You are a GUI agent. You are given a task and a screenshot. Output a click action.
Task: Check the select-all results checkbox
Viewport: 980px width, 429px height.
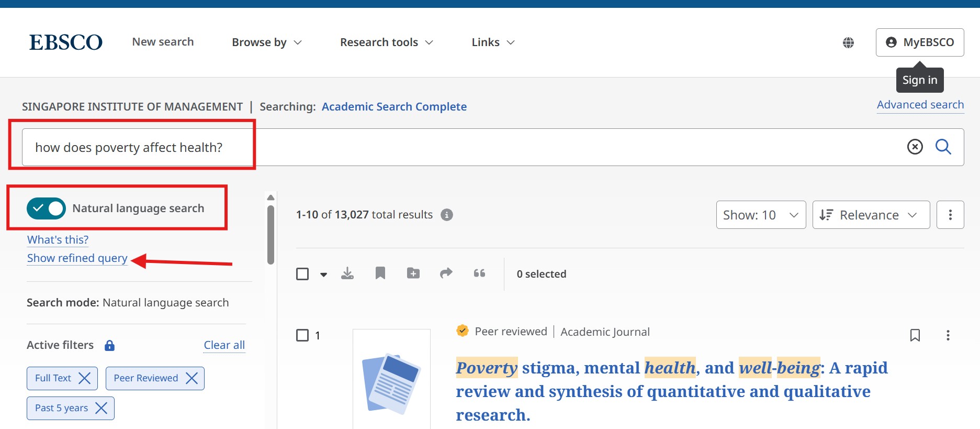[302, 274]
